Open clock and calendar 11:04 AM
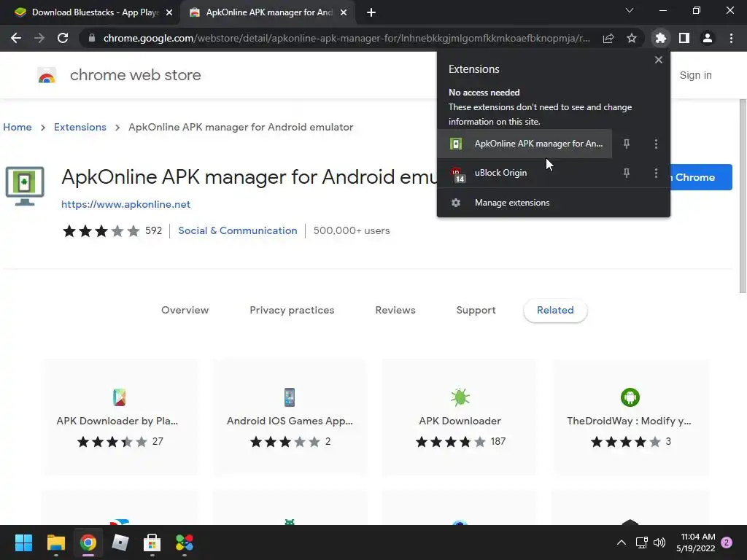This screenshot has height=560, width=747. click(x=695, y=542)
